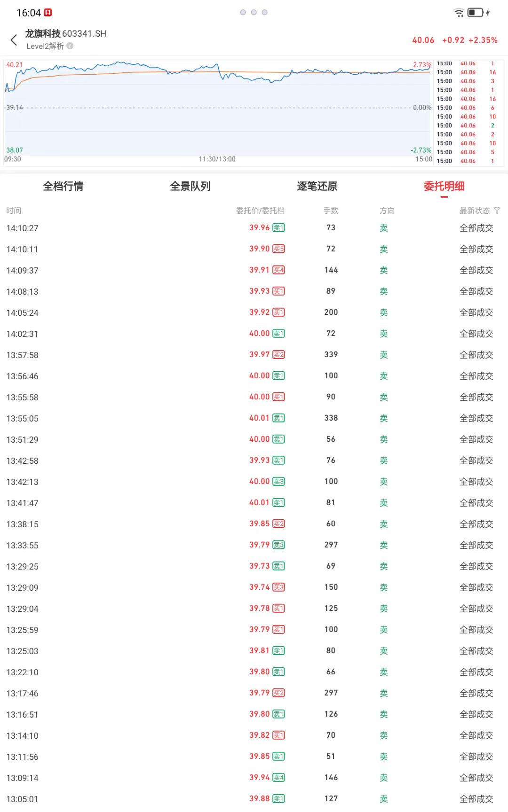Select the 13:25:59 order time
The image size is (508, 812).
pos(22,630)
